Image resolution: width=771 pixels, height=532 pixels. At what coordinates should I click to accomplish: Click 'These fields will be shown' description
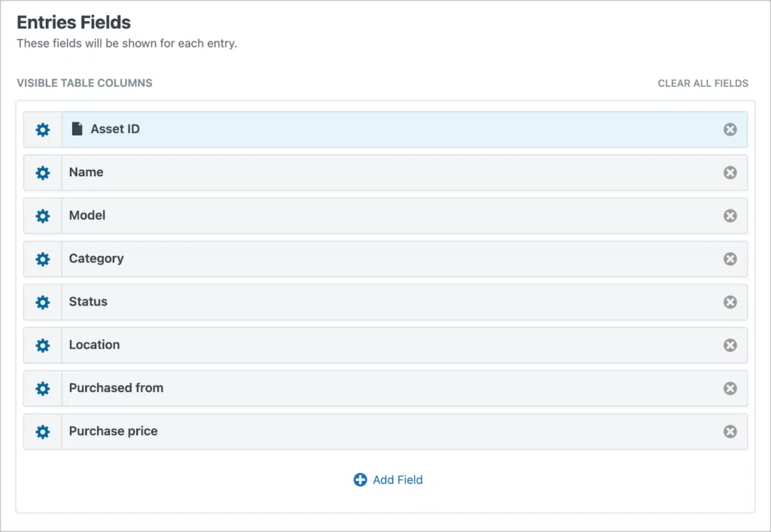tap(126, 43)
